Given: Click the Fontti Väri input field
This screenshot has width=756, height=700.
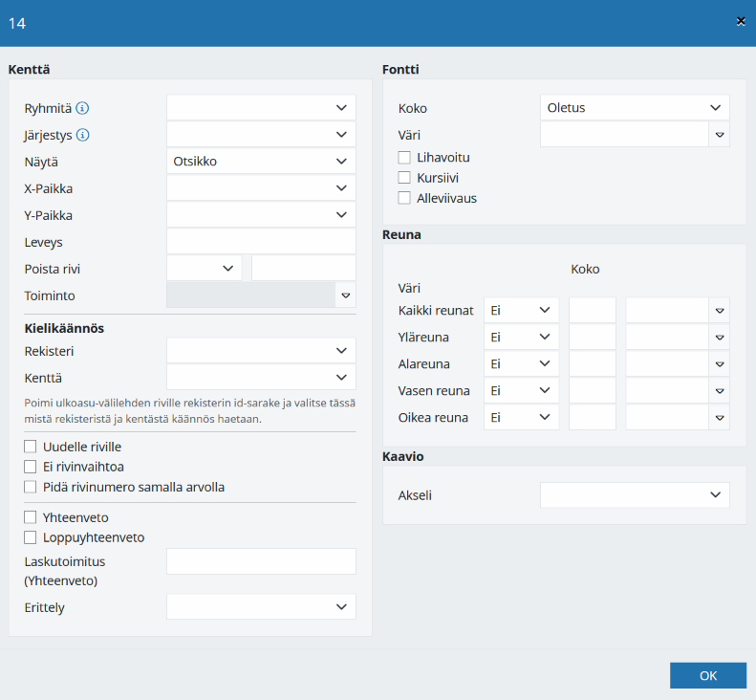Looking at the screenshot, I should point(624,135).
